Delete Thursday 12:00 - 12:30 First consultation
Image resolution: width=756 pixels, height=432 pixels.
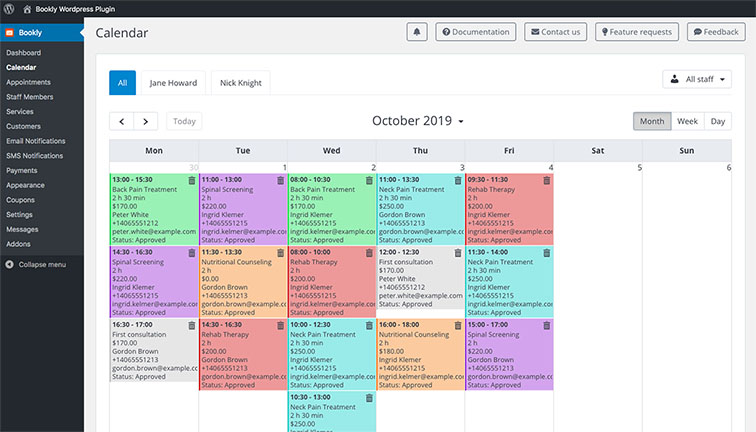458,253
